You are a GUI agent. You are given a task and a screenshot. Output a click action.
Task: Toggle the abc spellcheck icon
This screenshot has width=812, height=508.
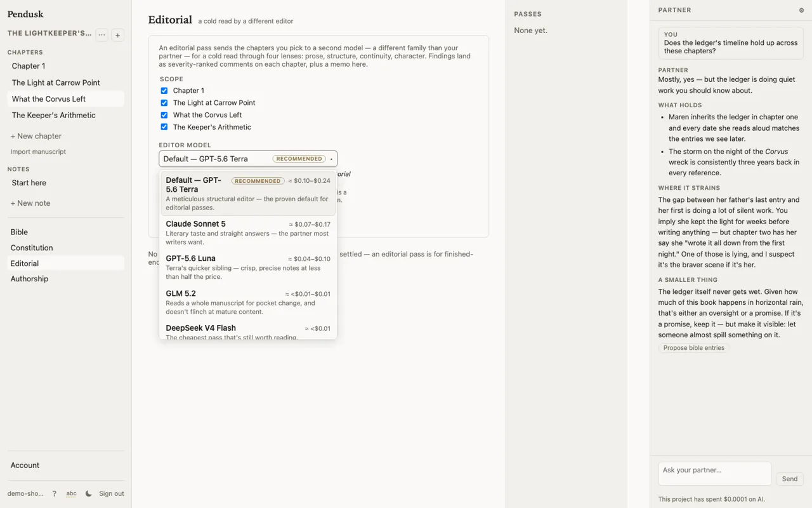click(71, 493)
